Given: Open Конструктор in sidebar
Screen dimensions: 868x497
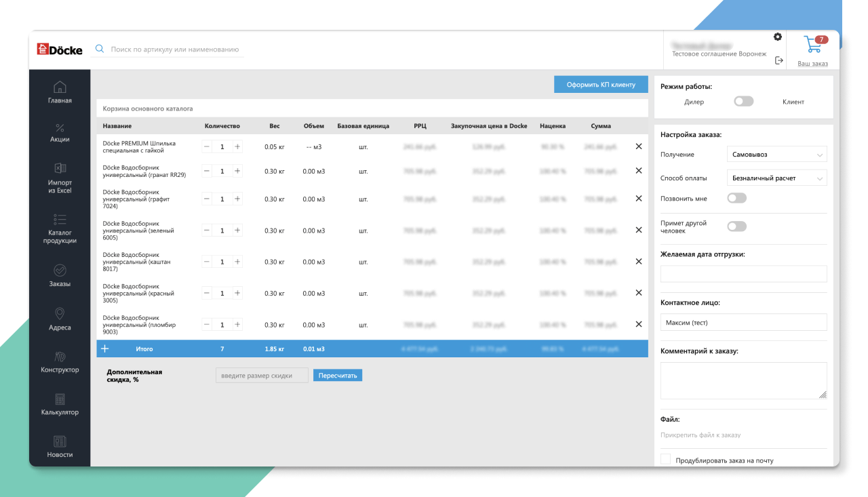Looking at the screenshot, I should pyautogui.click(x=60, y=362).
